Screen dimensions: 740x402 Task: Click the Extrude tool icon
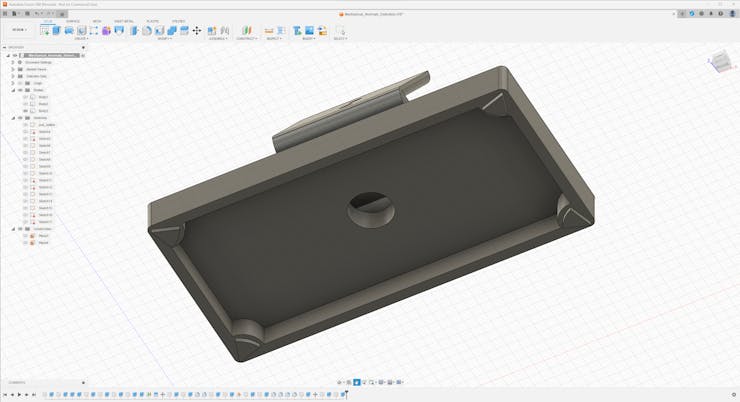57,31
